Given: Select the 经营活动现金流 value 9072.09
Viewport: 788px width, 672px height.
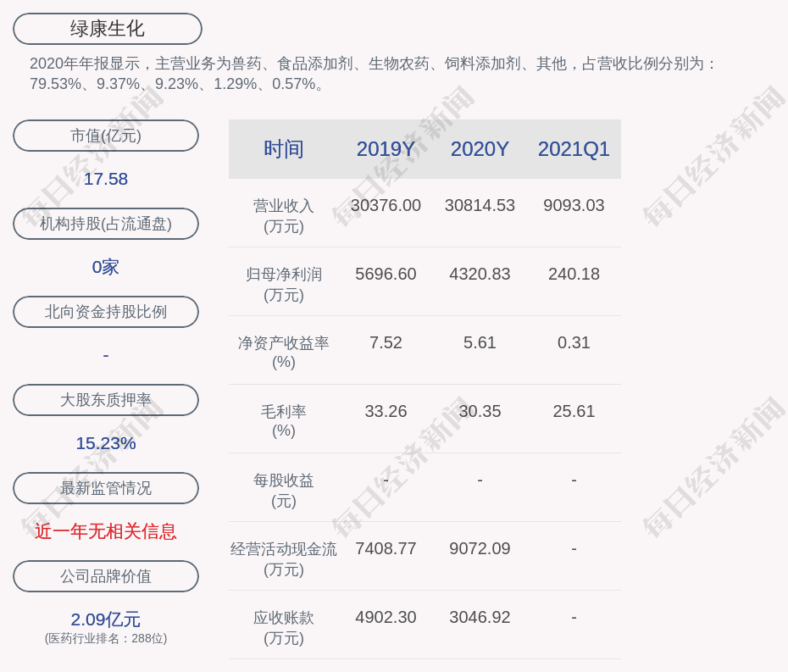Looking at the screenshot, I should point(480,548).
